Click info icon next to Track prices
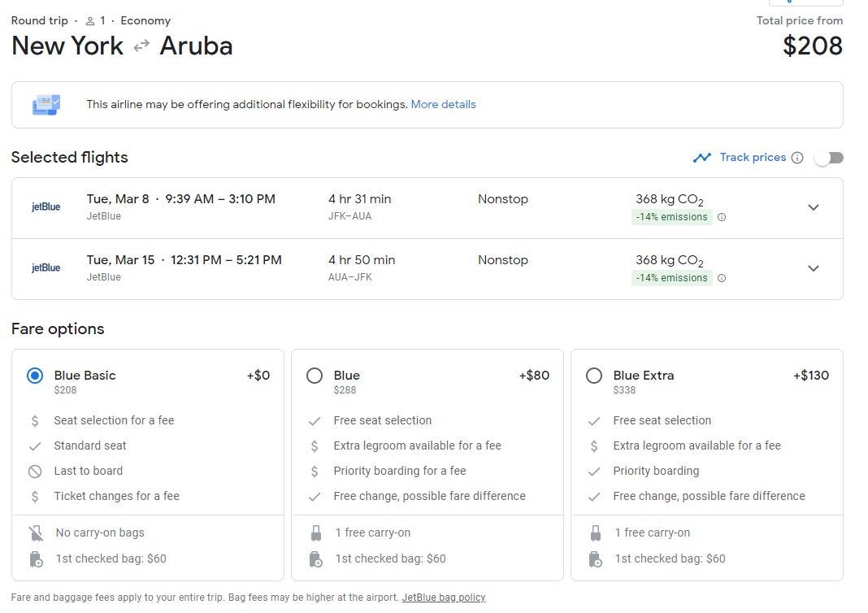868x613 pixels. coord(797,158)
